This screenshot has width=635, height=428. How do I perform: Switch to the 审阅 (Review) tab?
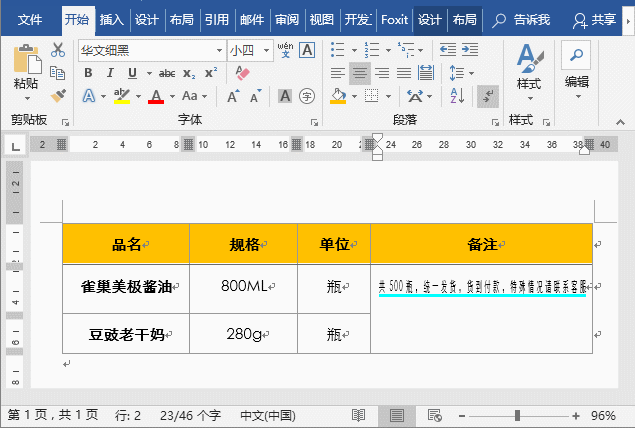(x=286, y=20)
